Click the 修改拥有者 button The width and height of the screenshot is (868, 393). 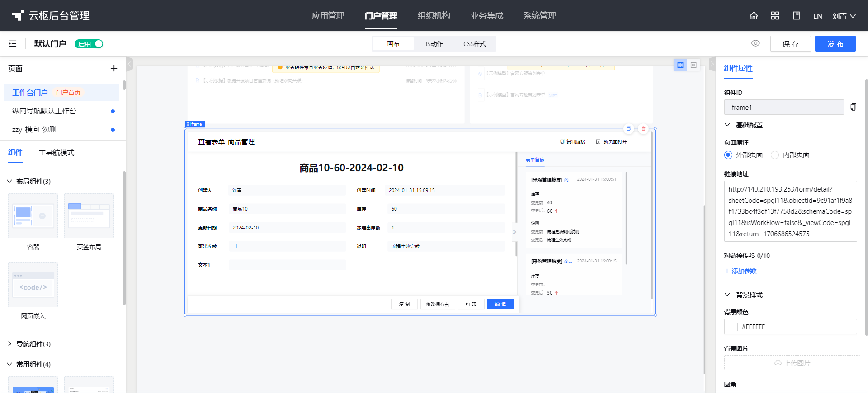pyautogui.click(x=438, y=304)
